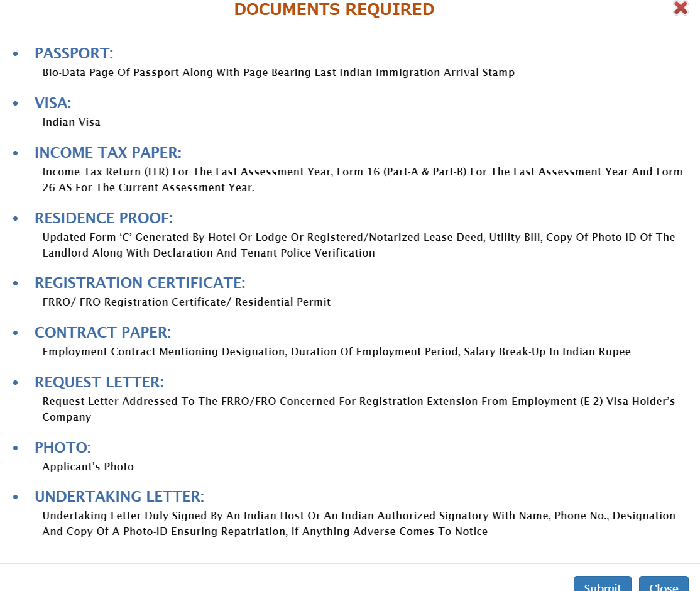Click the INCOME TAX PAPER heading
The image size is (700, 591).
coord(107,153)
